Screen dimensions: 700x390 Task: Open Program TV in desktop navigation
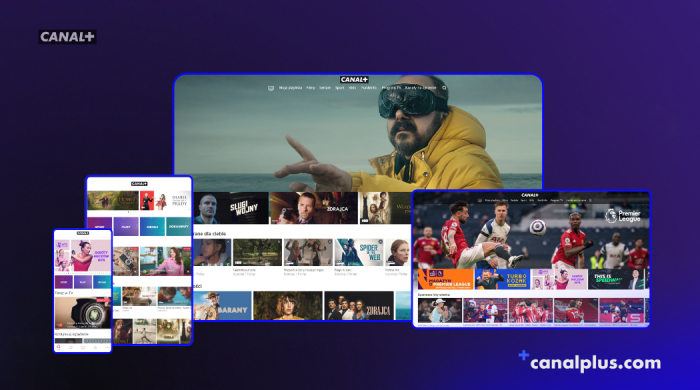(x=391, y=88)
